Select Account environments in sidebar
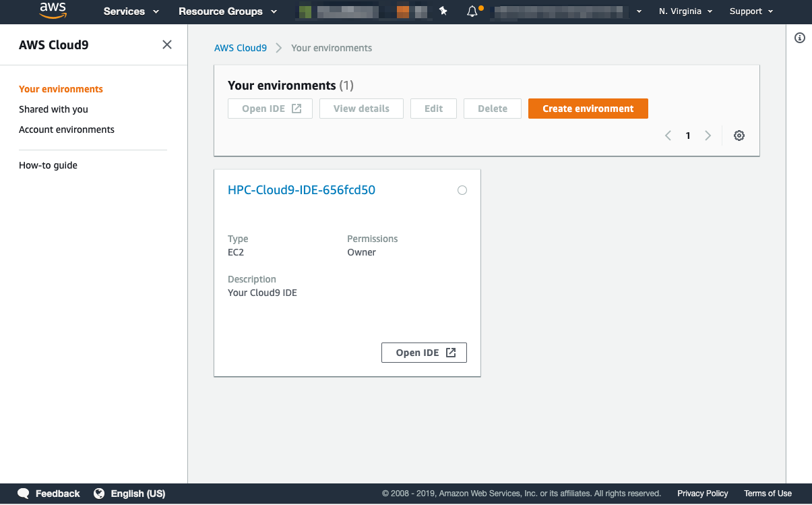This screenshot has height=505, width=812. pos(67,129)
